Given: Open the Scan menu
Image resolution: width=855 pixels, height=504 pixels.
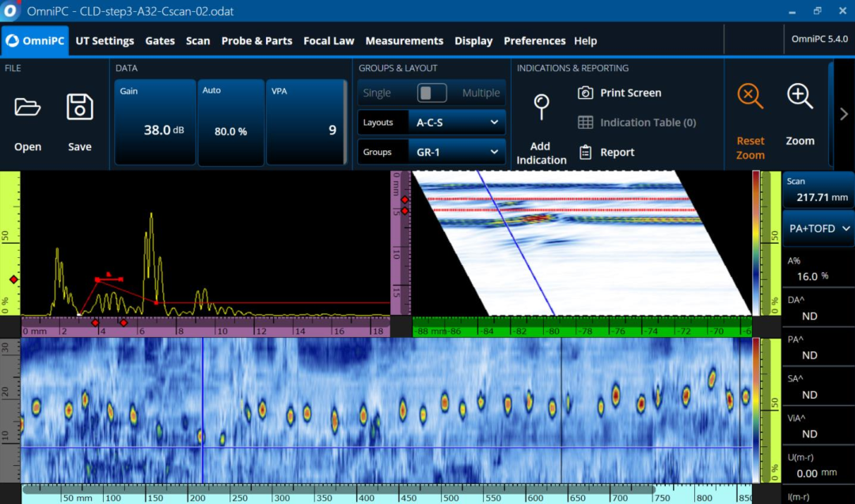Looking at the screenshot, I should point(198,41).
